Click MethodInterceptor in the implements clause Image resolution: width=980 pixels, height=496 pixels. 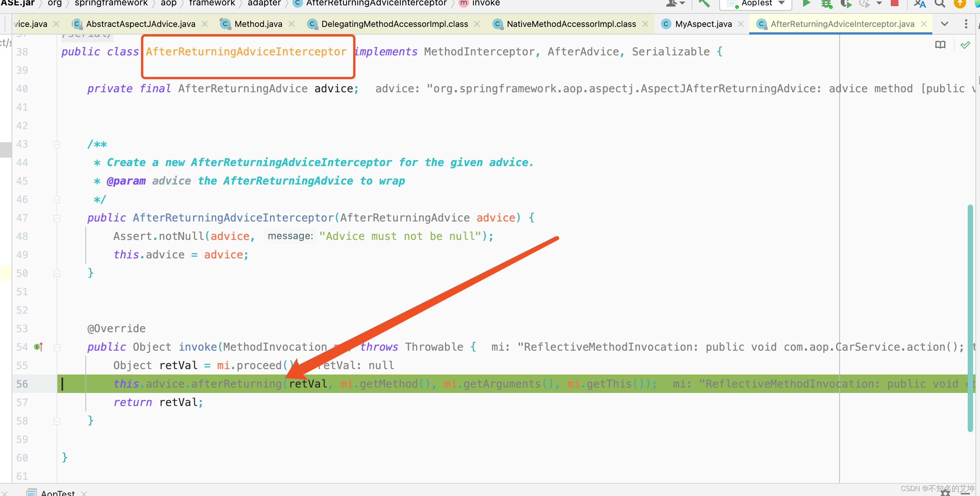click(x=479, y=52)
